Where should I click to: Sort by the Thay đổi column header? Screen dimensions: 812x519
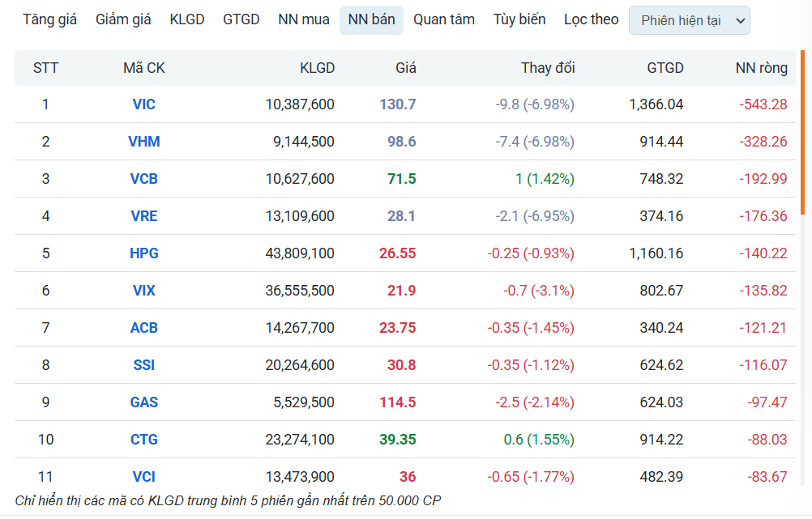pos(548,68)
